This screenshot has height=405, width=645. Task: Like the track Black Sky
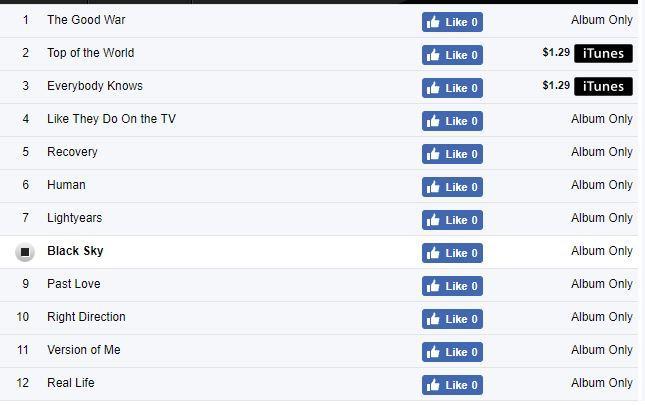(x=452, y=253)
